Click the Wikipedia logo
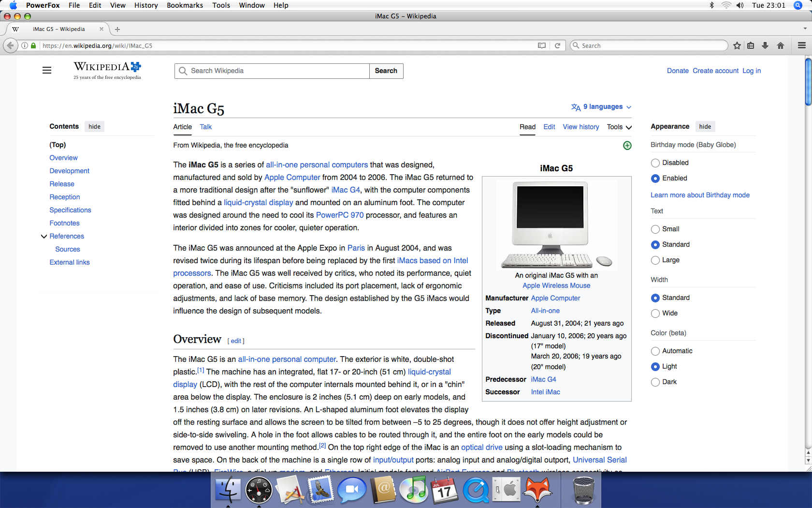The width and height of the screenshot is (812, 508). (x=107, y=70)
